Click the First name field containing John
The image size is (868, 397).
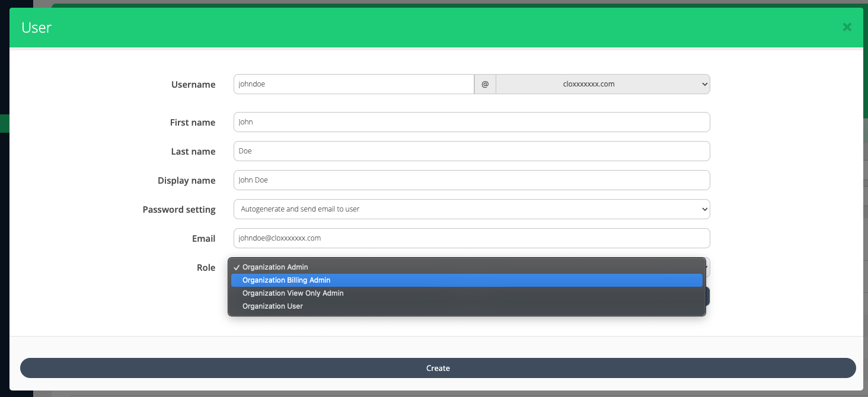pos(471,122)
